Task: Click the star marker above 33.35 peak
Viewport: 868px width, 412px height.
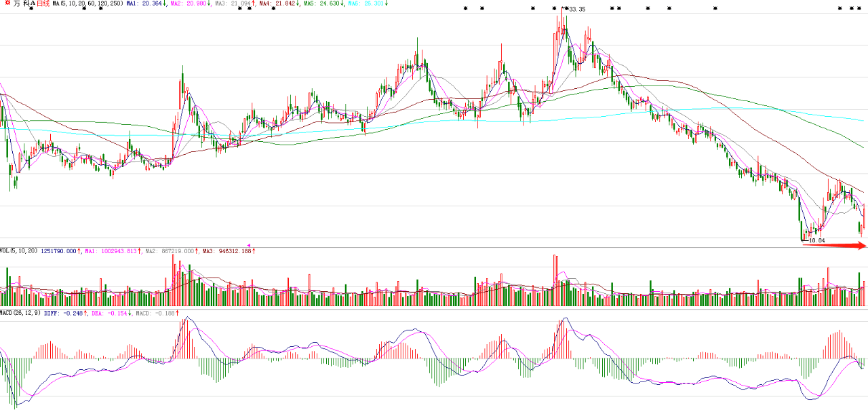Action: point(566,8)
